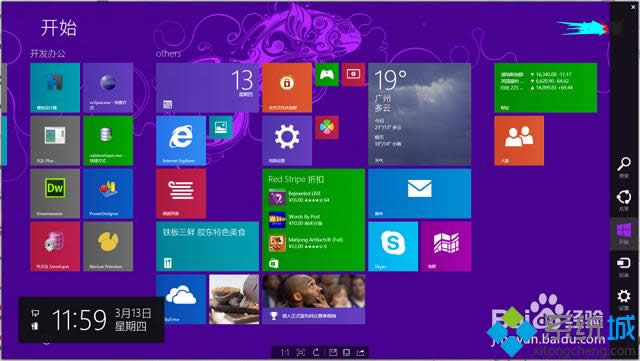This screenshot has width=640, height=361.
Task: Click the others group heading
Action: (x=168, y=53)
